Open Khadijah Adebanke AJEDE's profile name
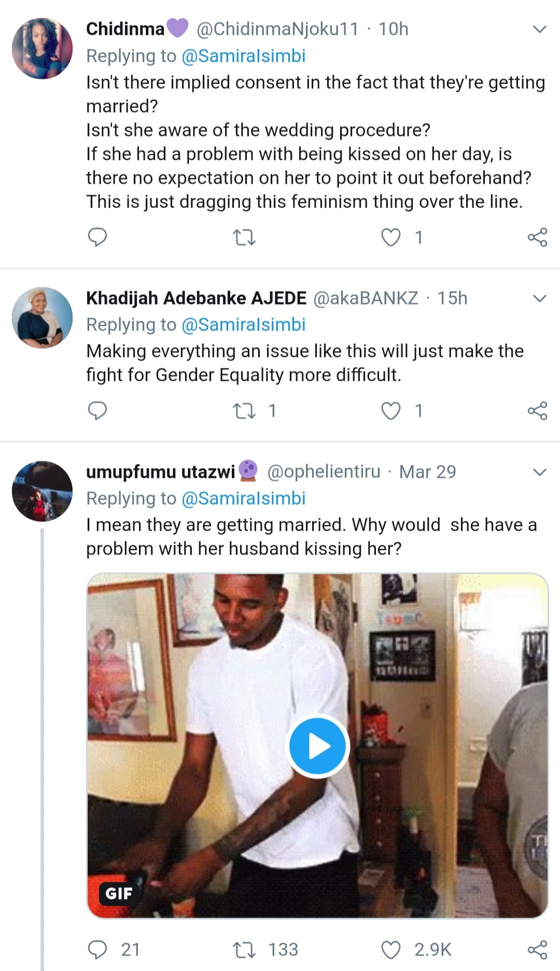560x971 pixels. 196,298
